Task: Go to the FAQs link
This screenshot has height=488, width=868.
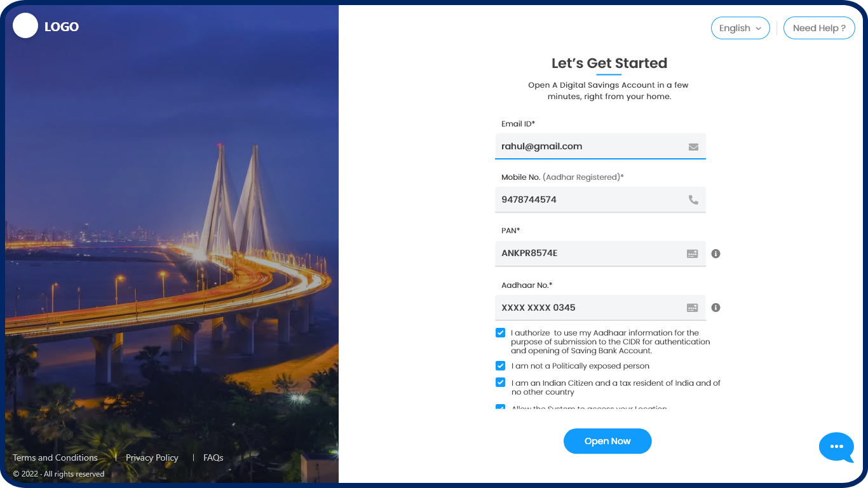Action: (214, 457)
